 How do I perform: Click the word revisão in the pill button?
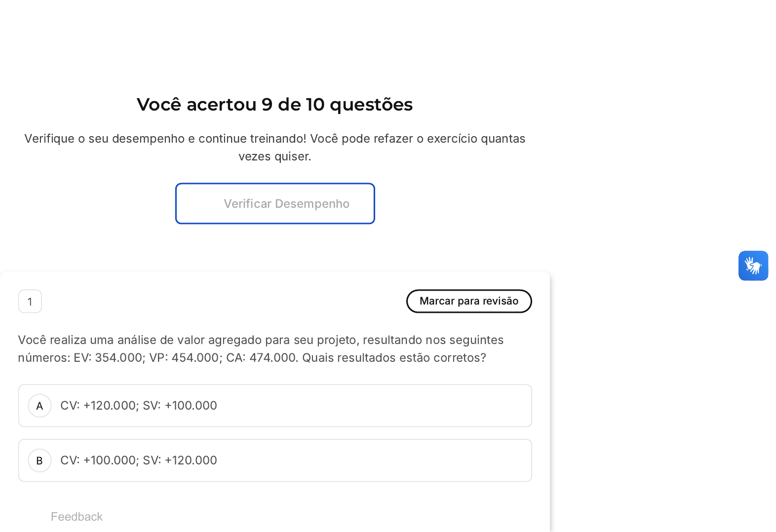501,301
